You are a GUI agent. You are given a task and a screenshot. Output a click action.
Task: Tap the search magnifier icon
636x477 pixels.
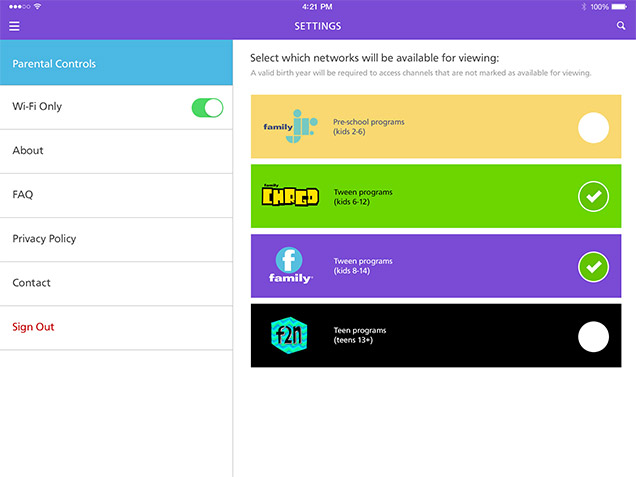[x=621, y=26]
